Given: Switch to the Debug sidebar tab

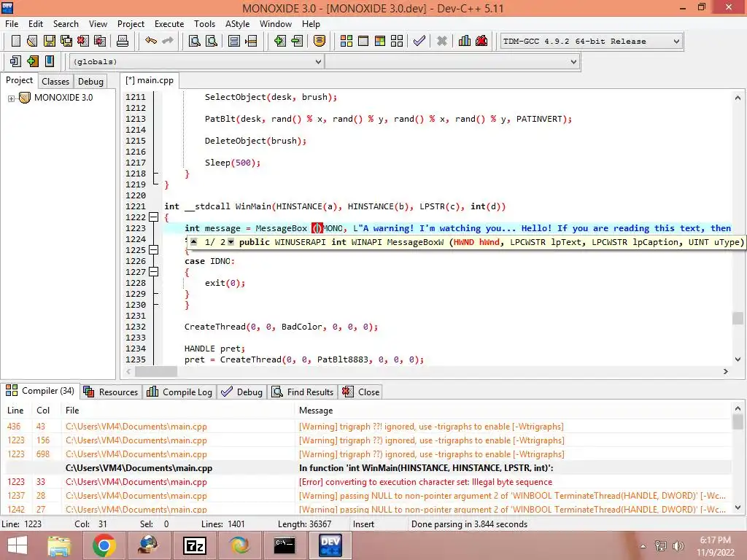Looking at the screenshot, I should pyautogui.click(x=90, y=82).
